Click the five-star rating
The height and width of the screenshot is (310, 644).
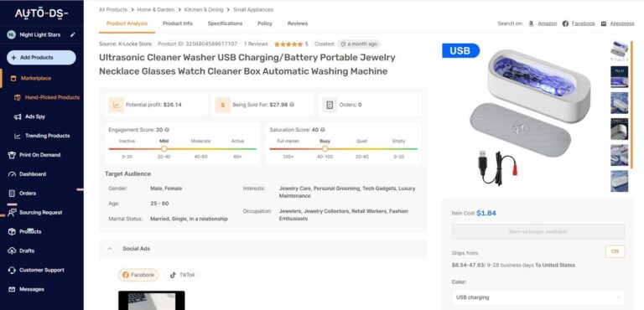pos(288,44)
